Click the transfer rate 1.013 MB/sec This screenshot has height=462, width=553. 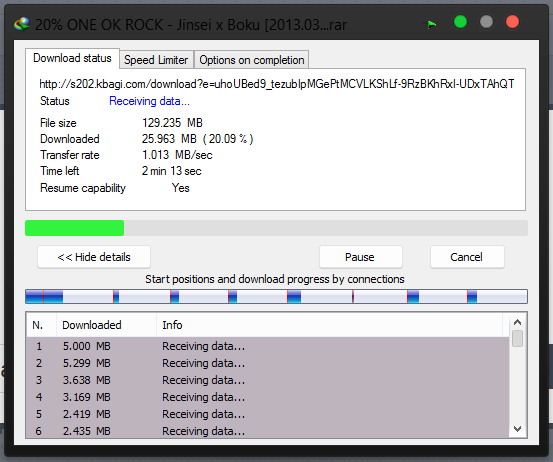coord(177,155)
